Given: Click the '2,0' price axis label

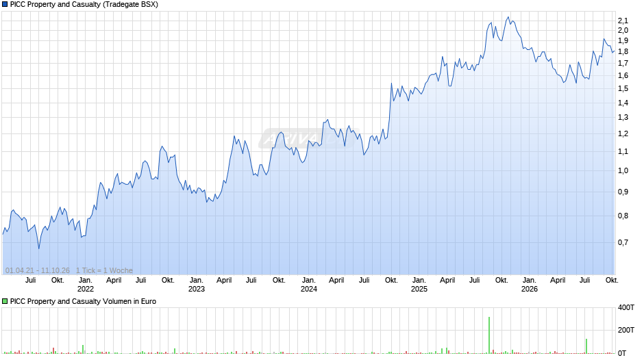Looking at the screenshot, I should point(623,30).
